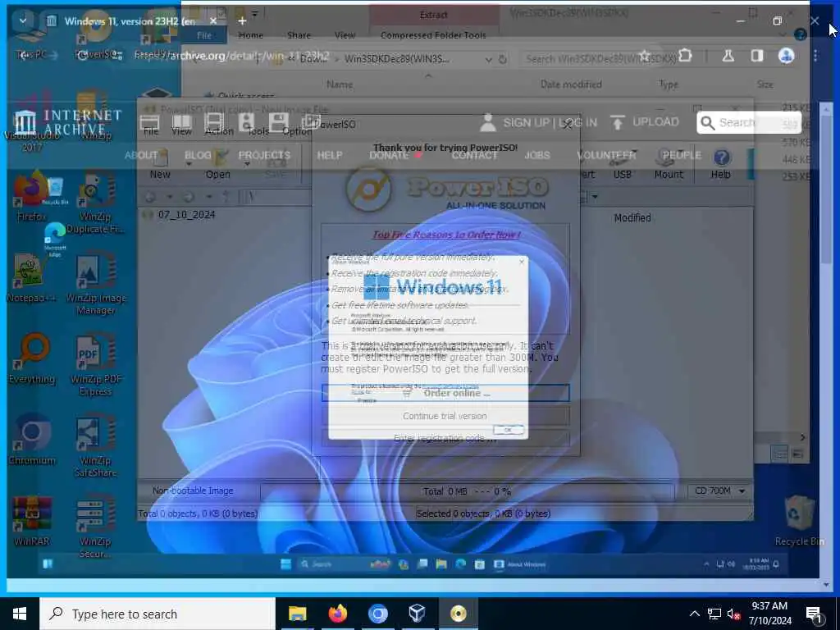Click the Order online button

(x=445, y=393)
